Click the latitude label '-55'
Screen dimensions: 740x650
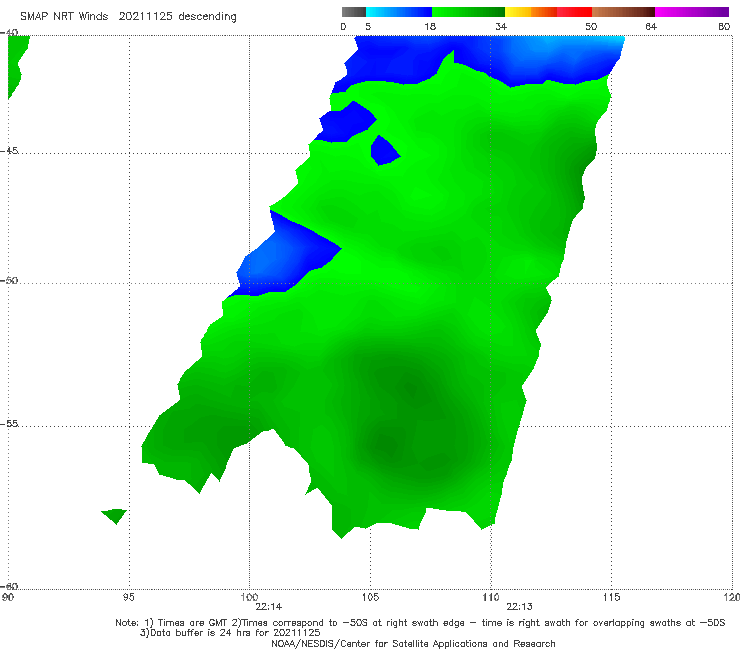click(x=9, y=424)
